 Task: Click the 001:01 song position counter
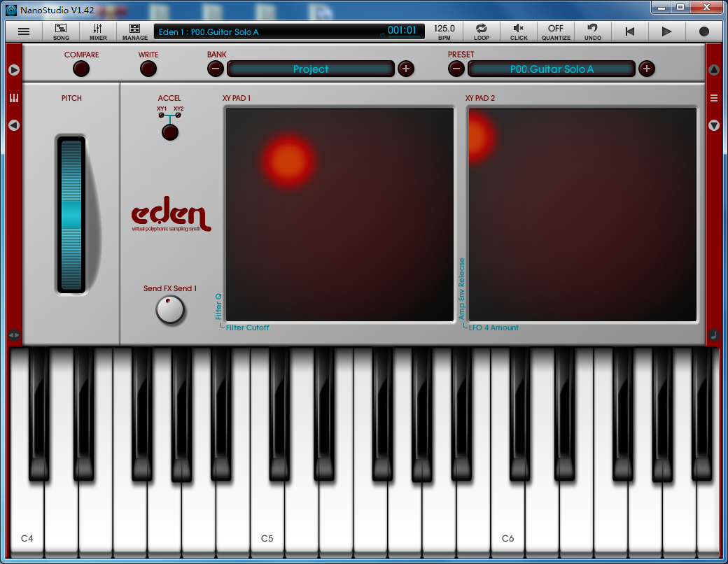tap(402, 31)
